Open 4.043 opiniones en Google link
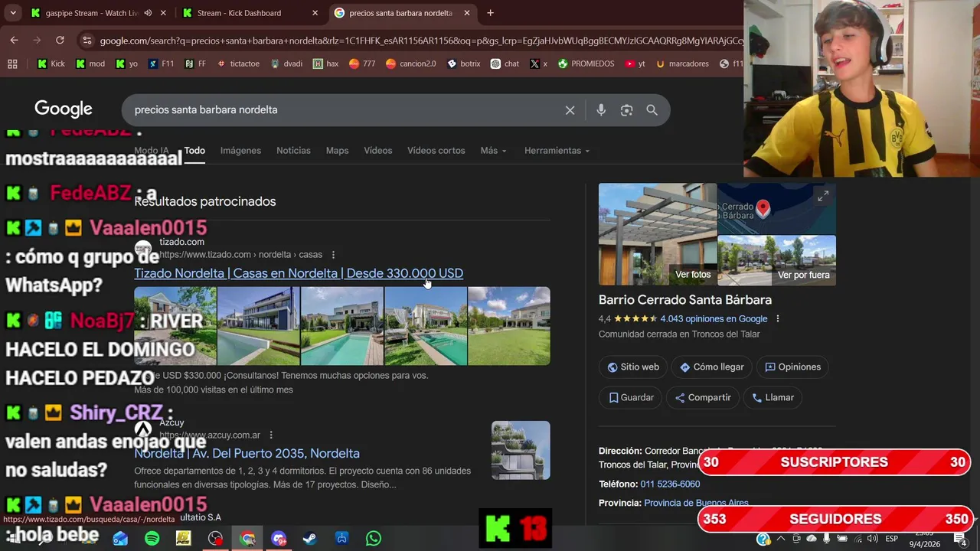 714,319
